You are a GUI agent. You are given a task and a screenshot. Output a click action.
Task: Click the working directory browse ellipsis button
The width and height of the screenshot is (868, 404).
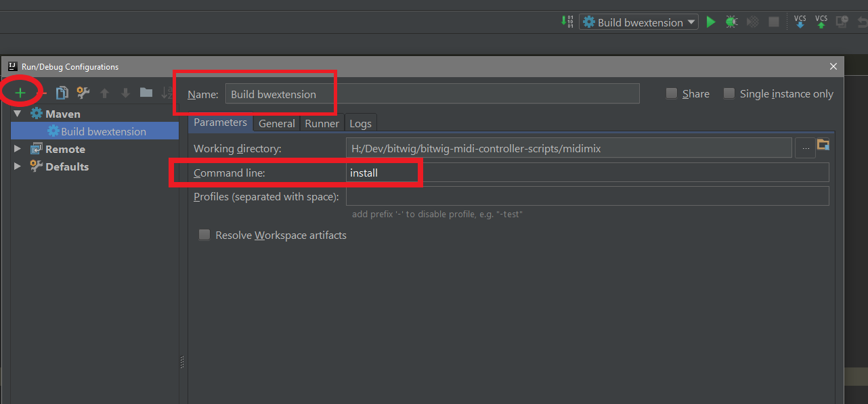point(806,148)
